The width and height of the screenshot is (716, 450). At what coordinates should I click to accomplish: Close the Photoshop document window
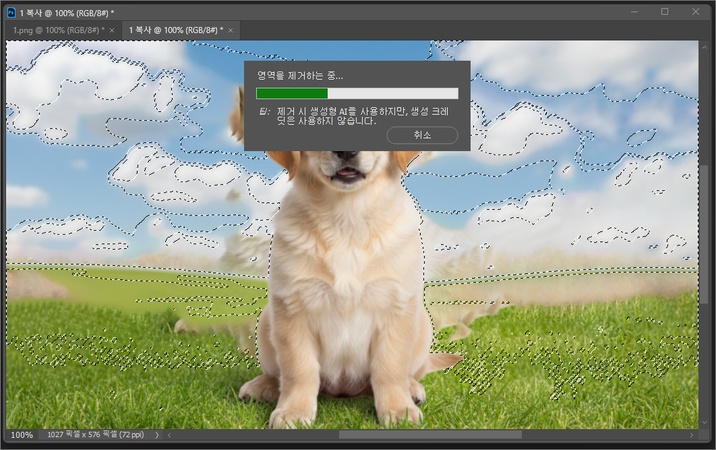tap(697, 11)
